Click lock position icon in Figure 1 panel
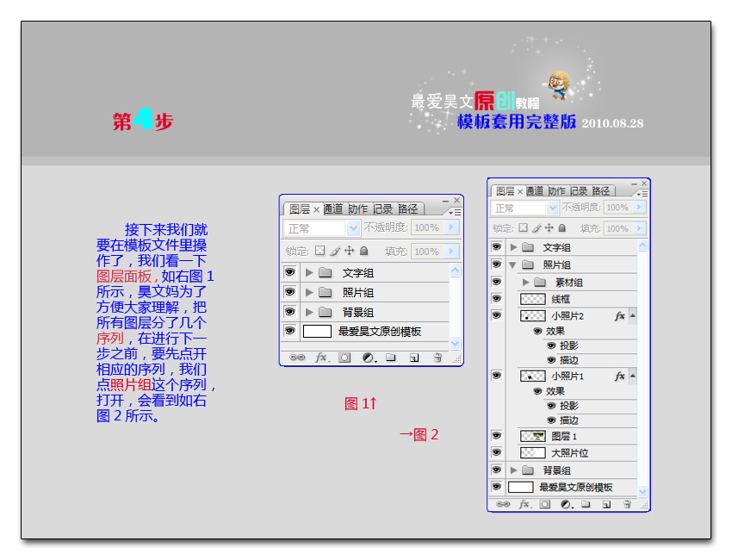The height and width of the screenshot is (560, 732). pos(349,251)
